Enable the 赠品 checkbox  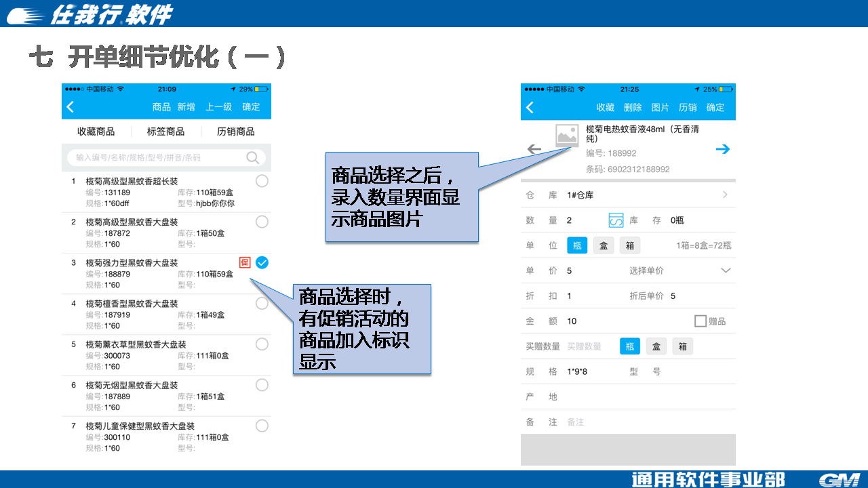[701, 321]
